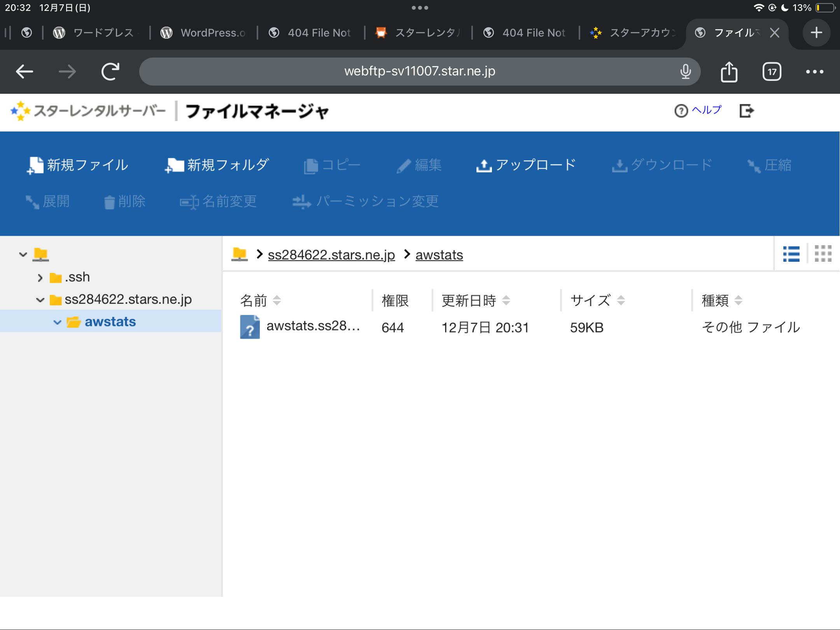Open the Upload (アップロード) tool

[x=526, y=165]
